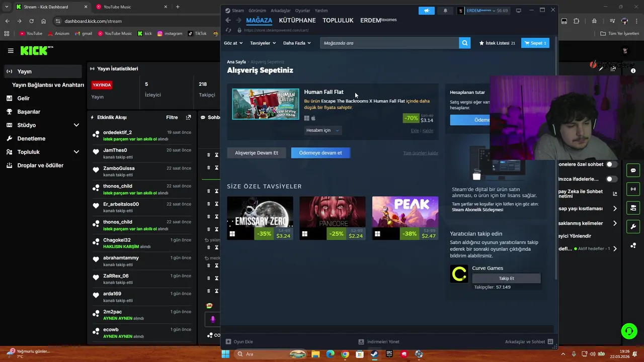Toggle the switch beside 'ınızca ifadelerle'

click(612, 179)
